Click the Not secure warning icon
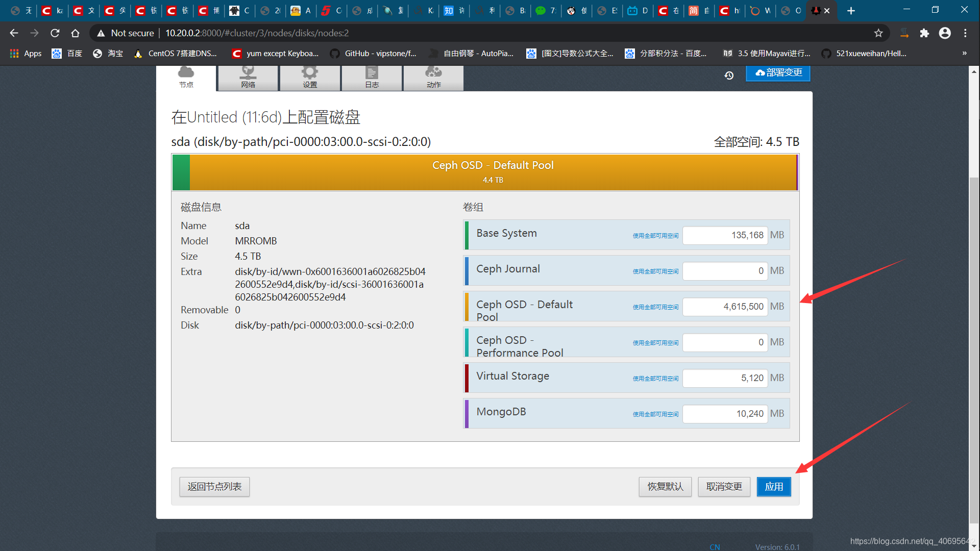The height and width of the screenshot is (551, 980). (x=101, y=33)
